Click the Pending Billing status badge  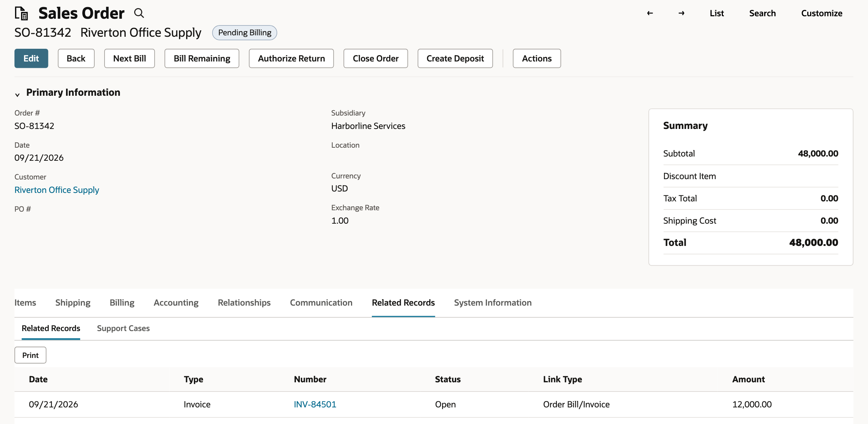point(245,33)
